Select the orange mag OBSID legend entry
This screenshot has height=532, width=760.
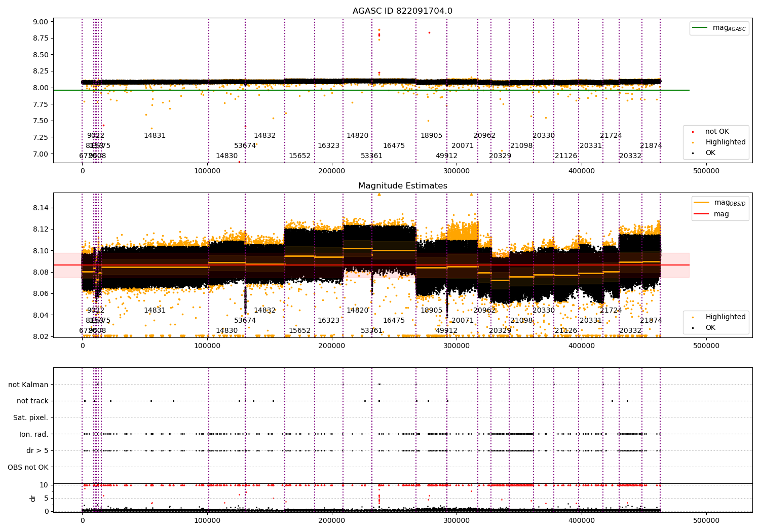(719, 203)
